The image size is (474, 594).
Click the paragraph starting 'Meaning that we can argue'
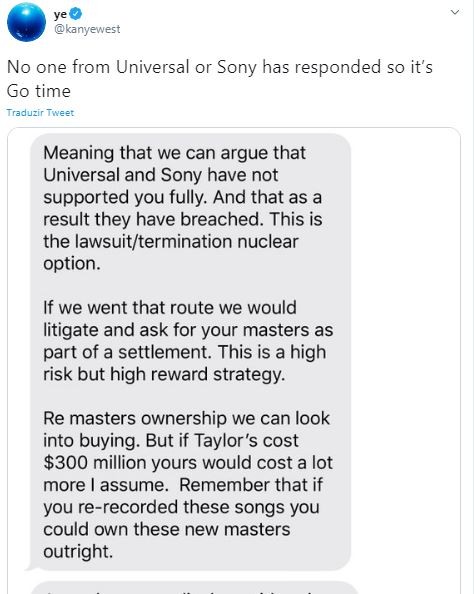coord(183,208)
